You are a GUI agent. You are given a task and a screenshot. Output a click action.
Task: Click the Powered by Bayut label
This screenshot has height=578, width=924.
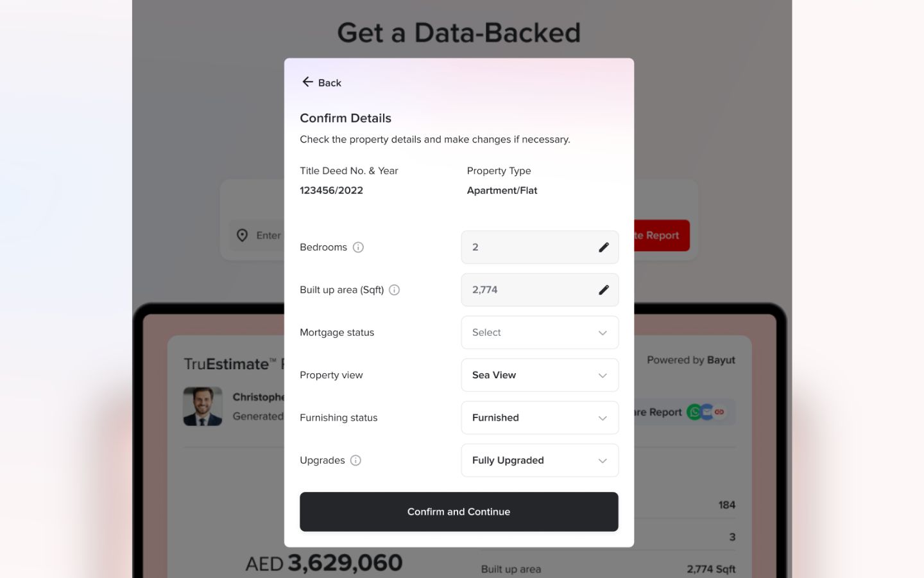click(x=691, y=360)
